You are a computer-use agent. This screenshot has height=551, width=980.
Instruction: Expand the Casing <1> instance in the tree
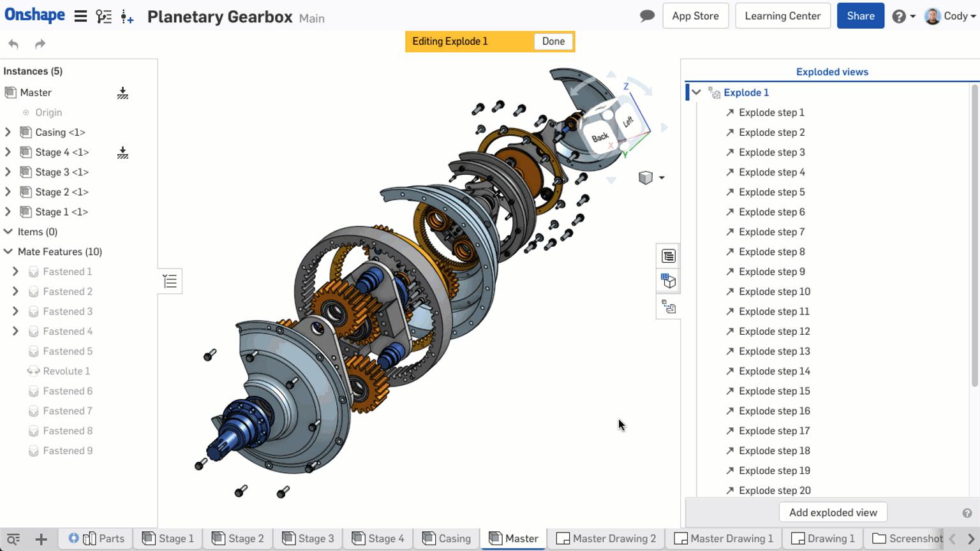tap(9, 132)
